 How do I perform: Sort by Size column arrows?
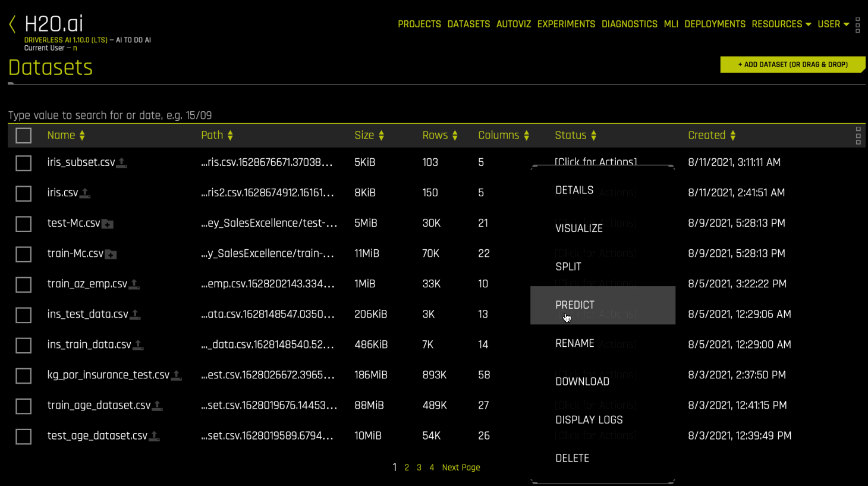(381, 136)
